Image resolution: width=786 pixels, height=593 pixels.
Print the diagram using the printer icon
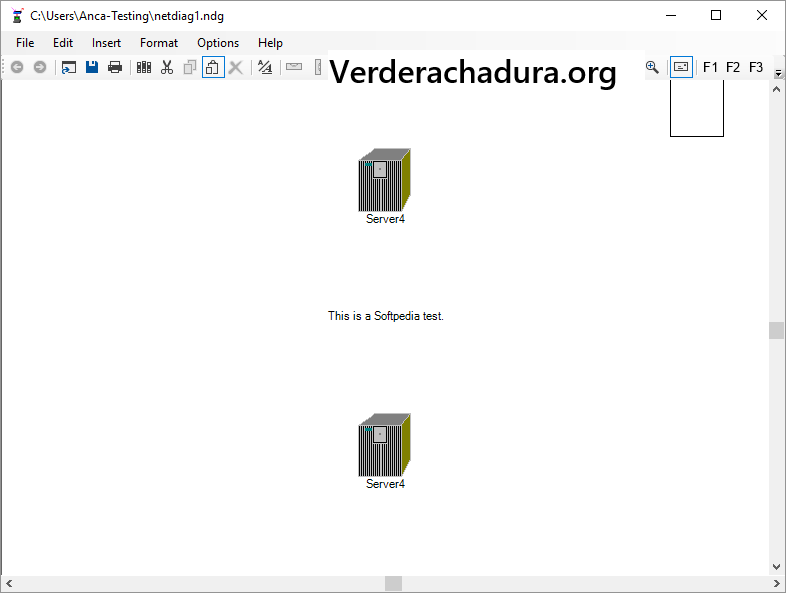pos(115,67)
